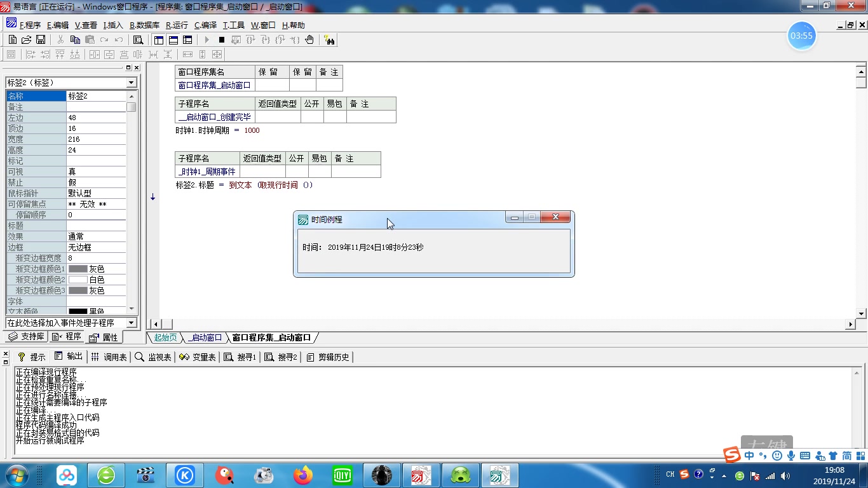Click the code editor vertical scrollbar down arrow

pyautogui.click(x=862, y=313)
